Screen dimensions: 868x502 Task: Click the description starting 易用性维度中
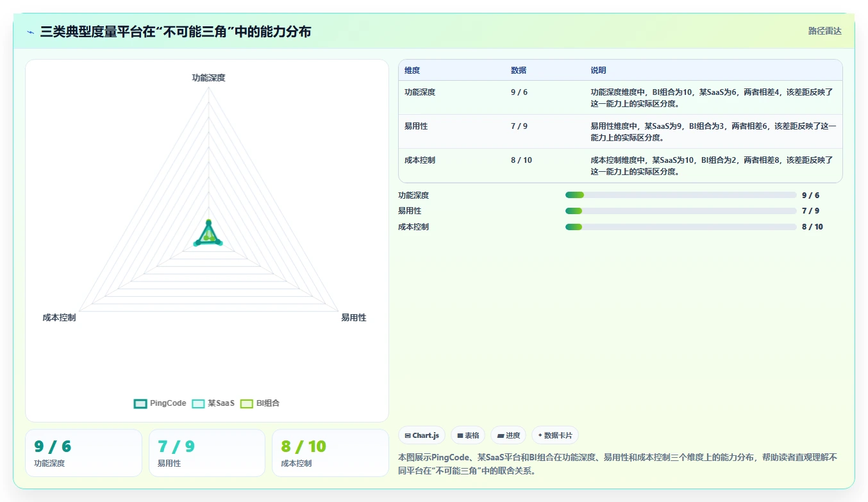[x=713, y=131]
